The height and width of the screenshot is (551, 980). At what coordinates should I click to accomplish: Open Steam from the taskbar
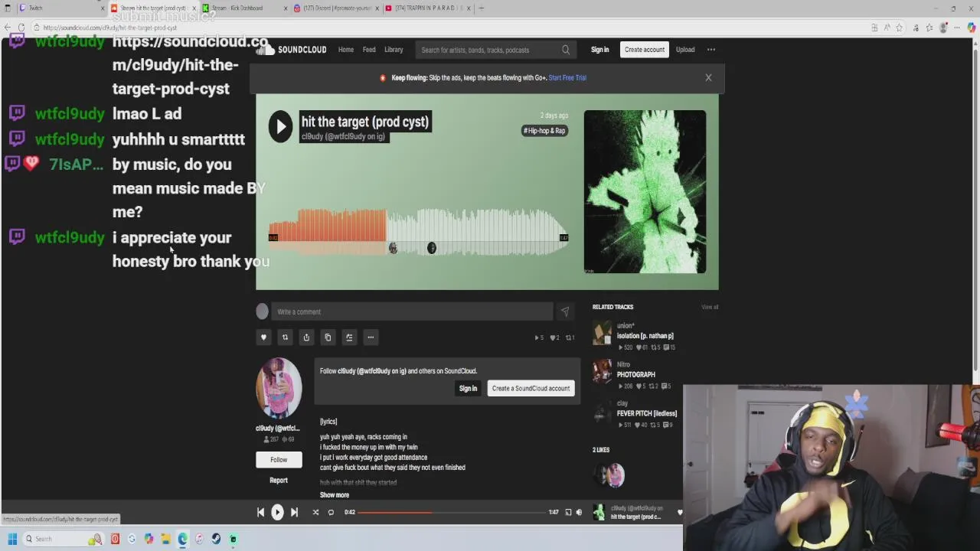216,539
